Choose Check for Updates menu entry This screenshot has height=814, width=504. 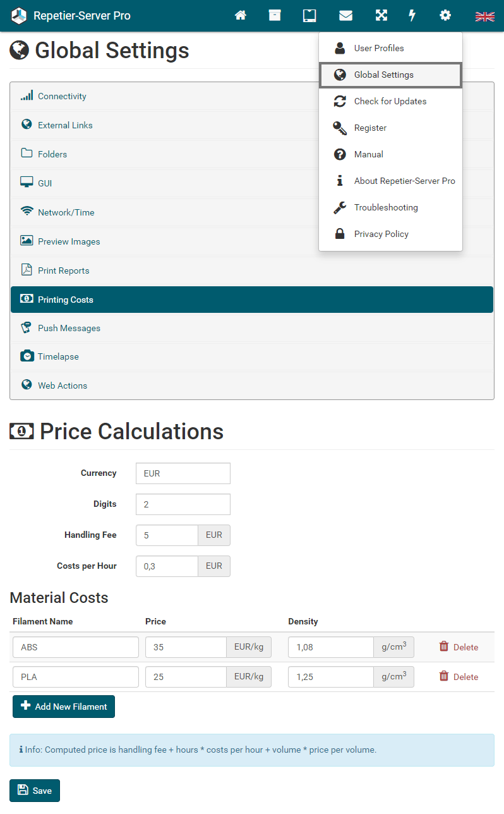coord(390,101)
